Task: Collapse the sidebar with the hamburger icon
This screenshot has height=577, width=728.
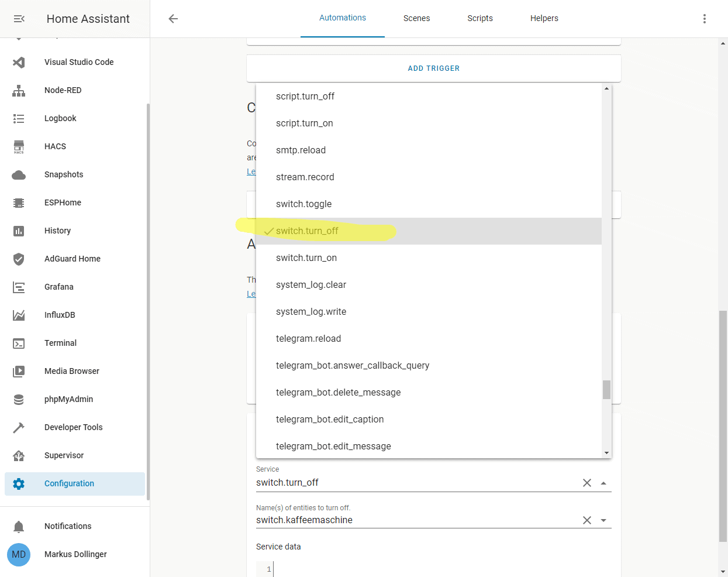Action: (x=19, y=18)
